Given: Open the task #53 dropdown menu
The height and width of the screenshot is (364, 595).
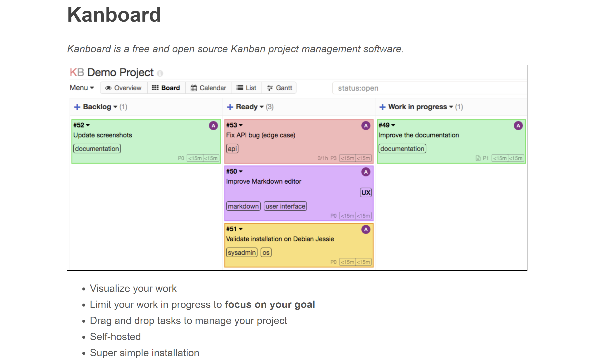Looking at the screenshot, I should point(241,125).
